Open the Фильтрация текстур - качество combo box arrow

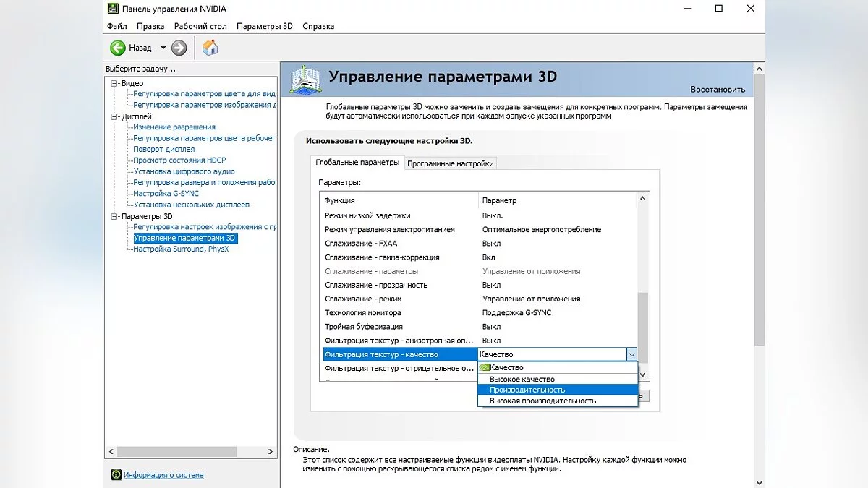(631, 354)
